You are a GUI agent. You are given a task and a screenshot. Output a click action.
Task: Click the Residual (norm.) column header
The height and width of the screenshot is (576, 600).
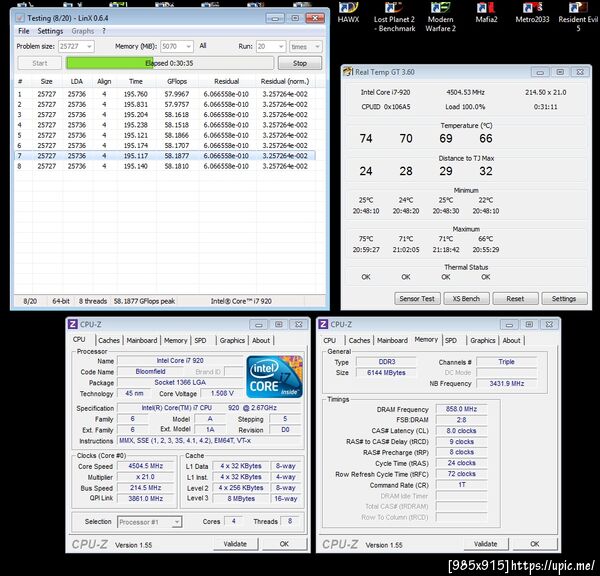point(285,81)
